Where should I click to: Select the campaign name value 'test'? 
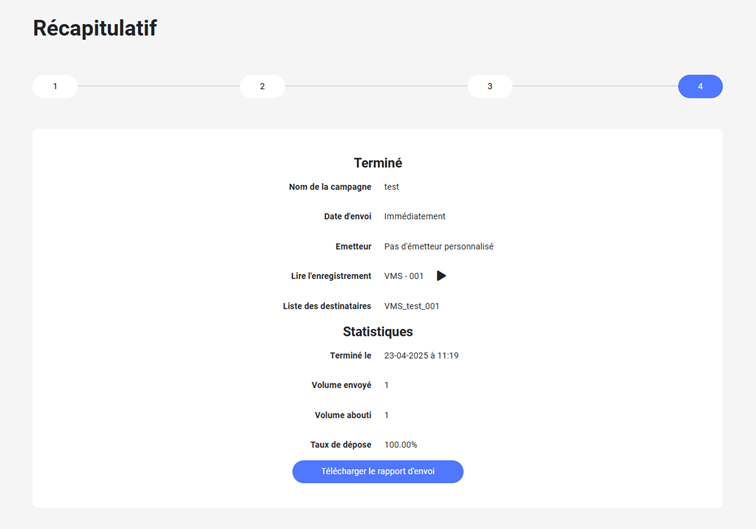tap(392, 187)
